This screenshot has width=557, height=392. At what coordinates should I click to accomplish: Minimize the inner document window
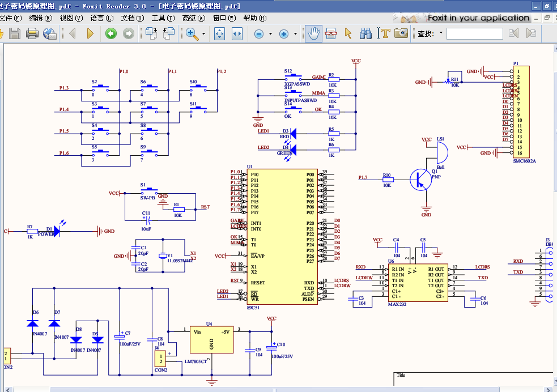pyautogui.click(x=536, y=18)
